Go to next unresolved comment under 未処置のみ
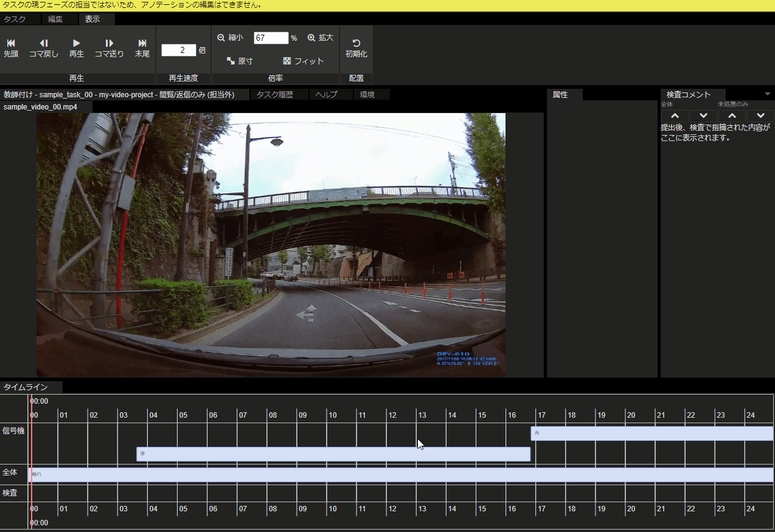 point(760,116)
